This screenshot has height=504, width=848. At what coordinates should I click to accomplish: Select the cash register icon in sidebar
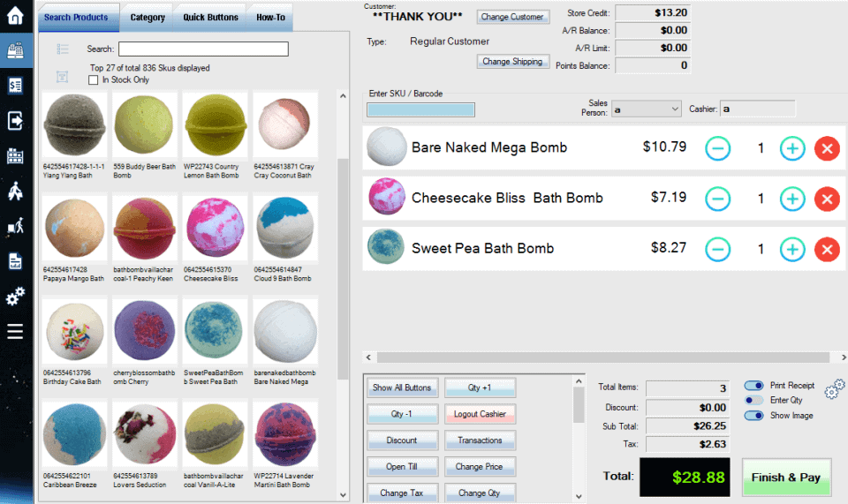click(15, 50)
